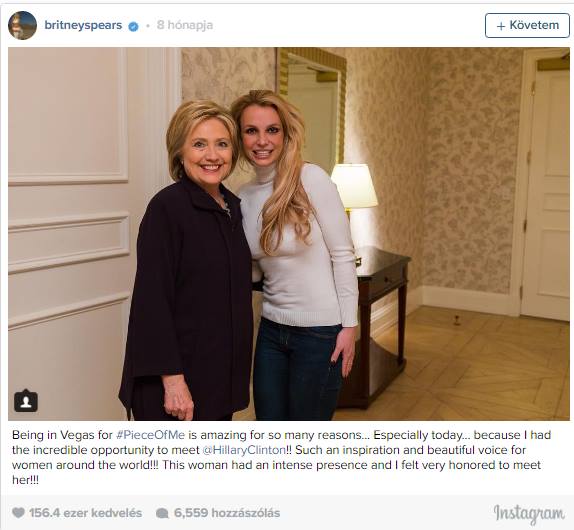Click the Követem follow button
This screenshot has width=574, height=530.
point(527,25)
